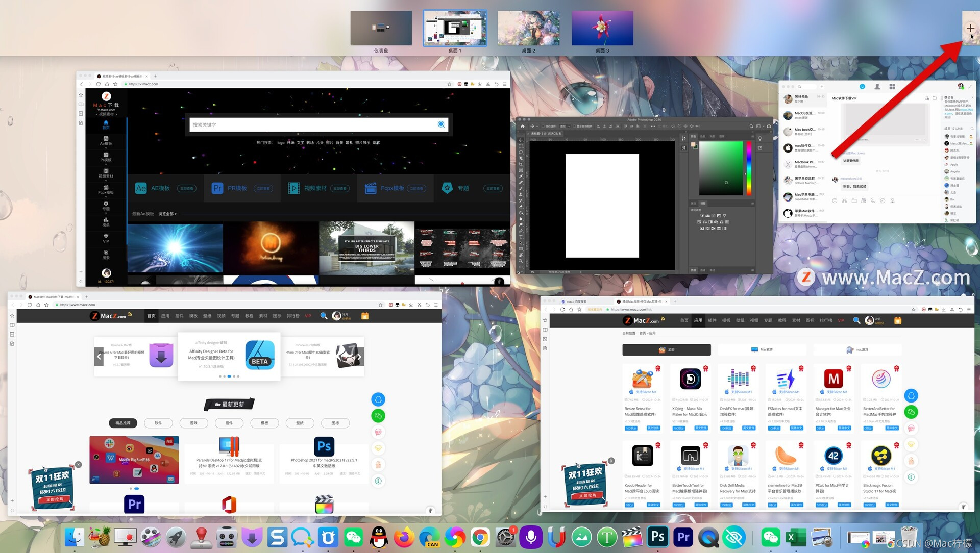Click the Finder icon in the dock
Image resolution: width=980 pixels, height=553 pixels.
point(75,537)
